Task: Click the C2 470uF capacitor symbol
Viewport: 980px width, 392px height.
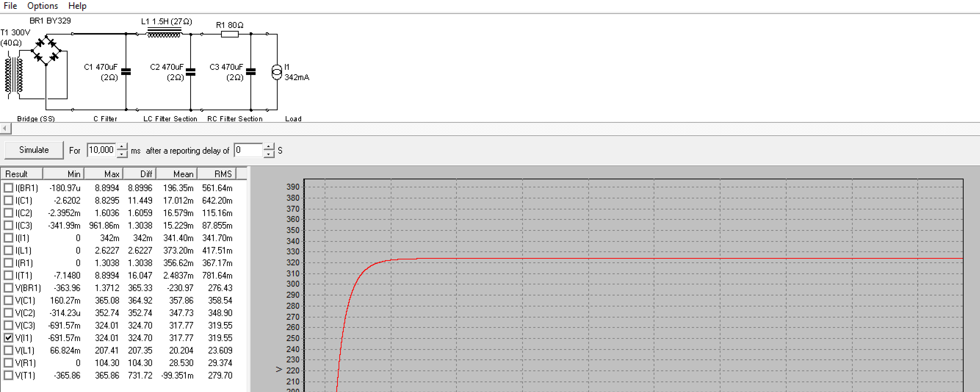Action: tap(191, 72)
